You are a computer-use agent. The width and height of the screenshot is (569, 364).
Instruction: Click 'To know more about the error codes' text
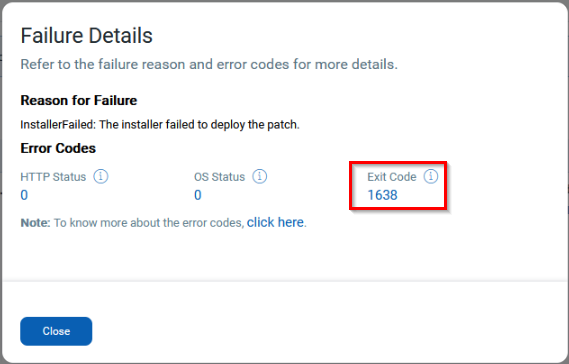click(x=149, y=222)
